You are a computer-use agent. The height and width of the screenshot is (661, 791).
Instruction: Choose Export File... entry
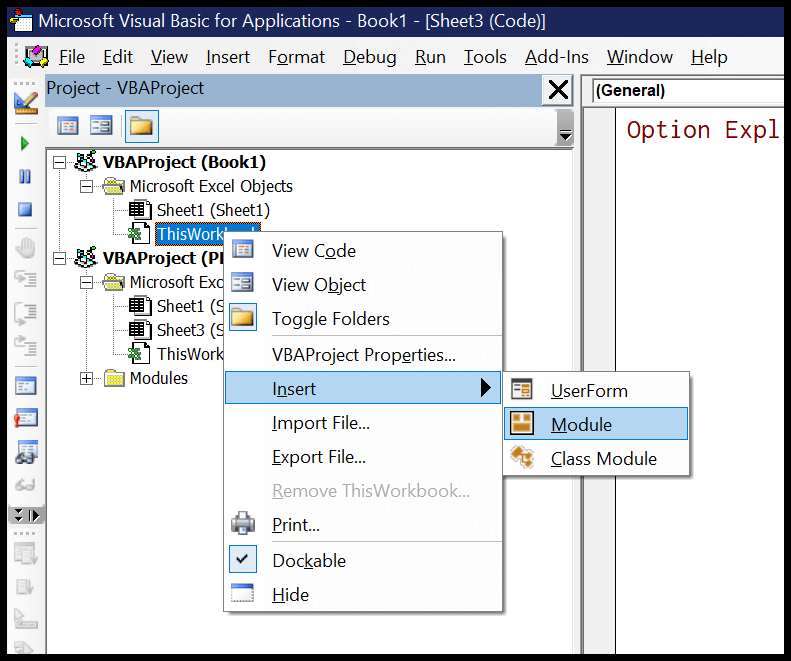[x=363, y=457]
